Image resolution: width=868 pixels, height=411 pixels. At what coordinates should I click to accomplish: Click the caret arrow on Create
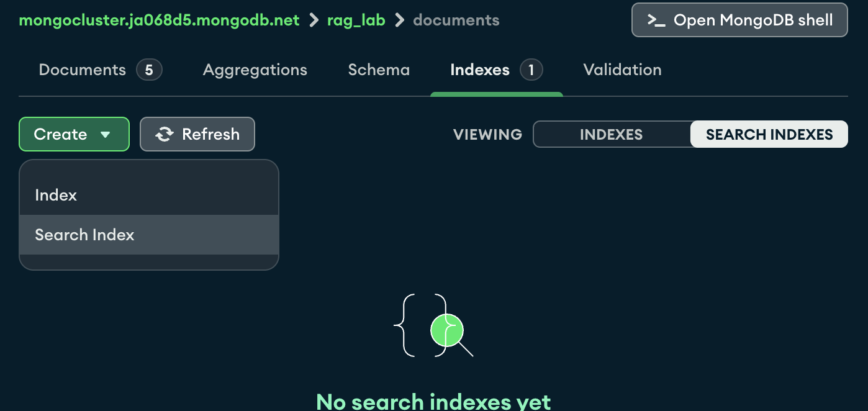pos(105,135)
